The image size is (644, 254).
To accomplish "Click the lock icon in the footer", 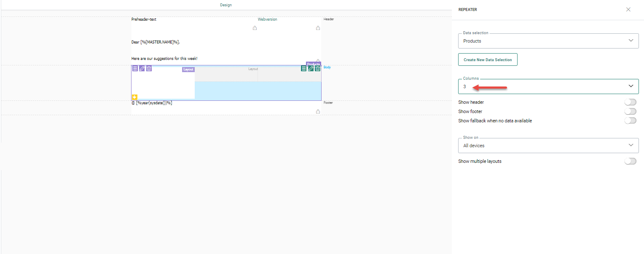I will [x=318, y=111].
